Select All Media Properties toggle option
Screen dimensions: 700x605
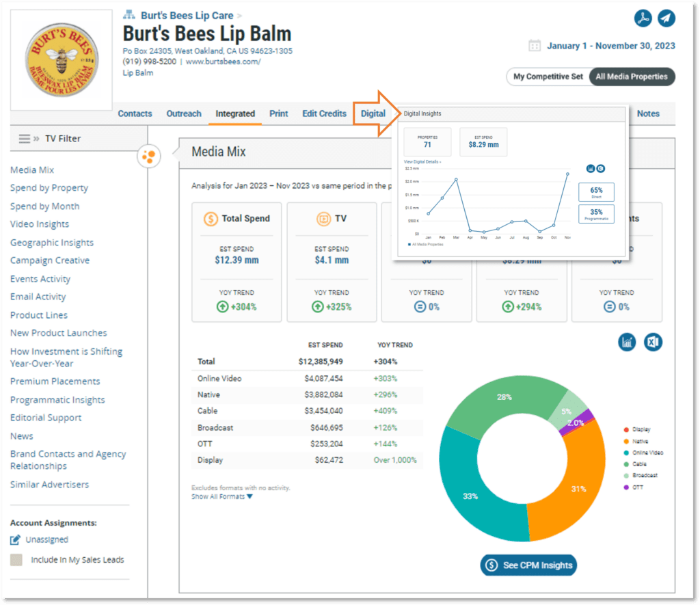(631, 77)
